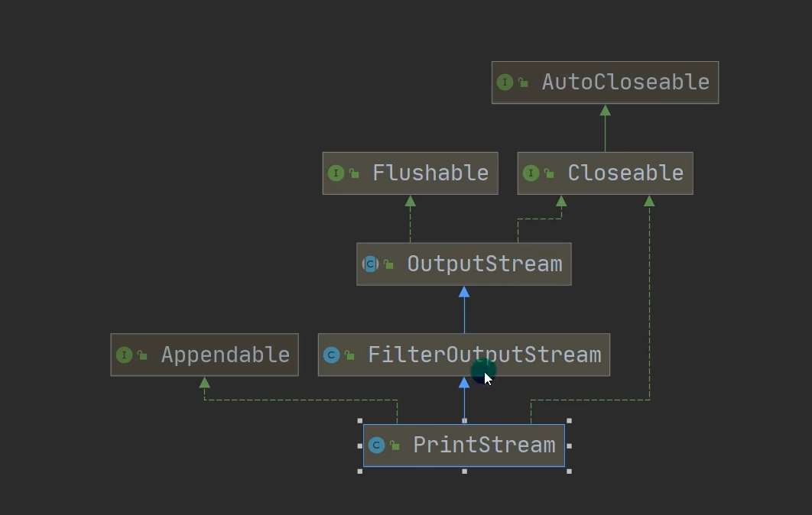Click the interface icon on Flushable node
Image resolution: width=812 pixels, height=515 pixels.
click(336, 173)
